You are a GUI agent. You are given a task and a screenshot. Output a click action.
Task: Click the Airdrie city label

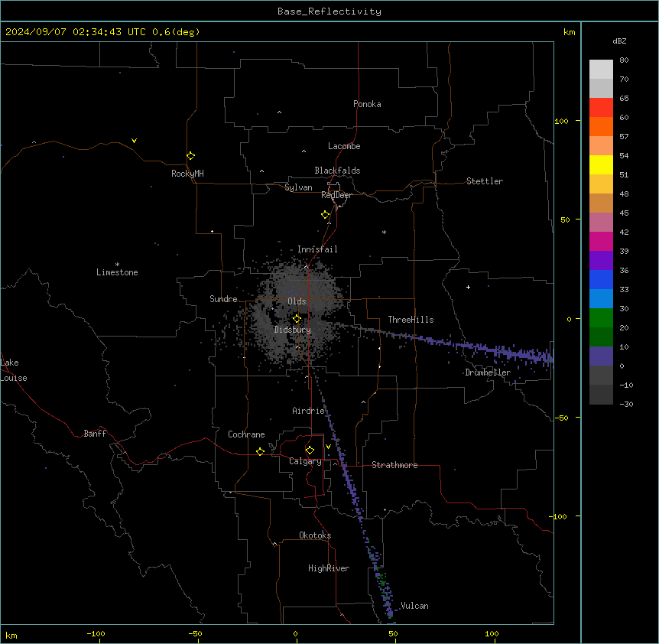(x=309, y=411)
